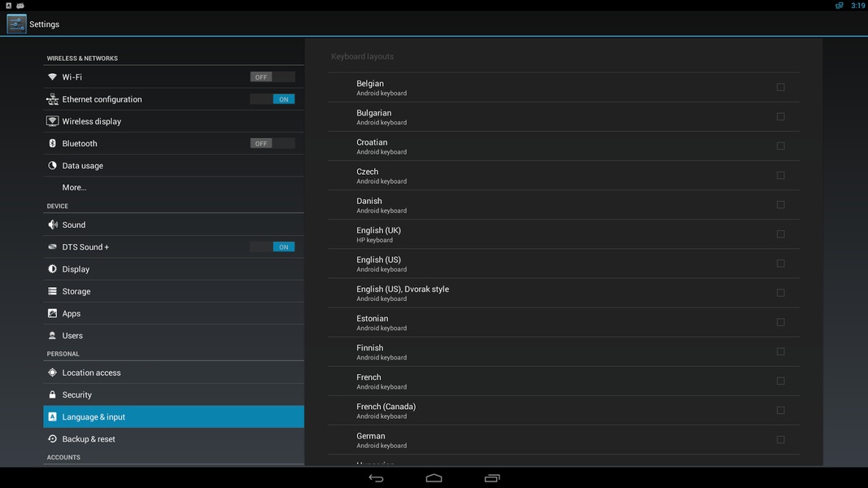Click the Security padlock icon
The image size is (868, 488).
[x=52, y=394]
